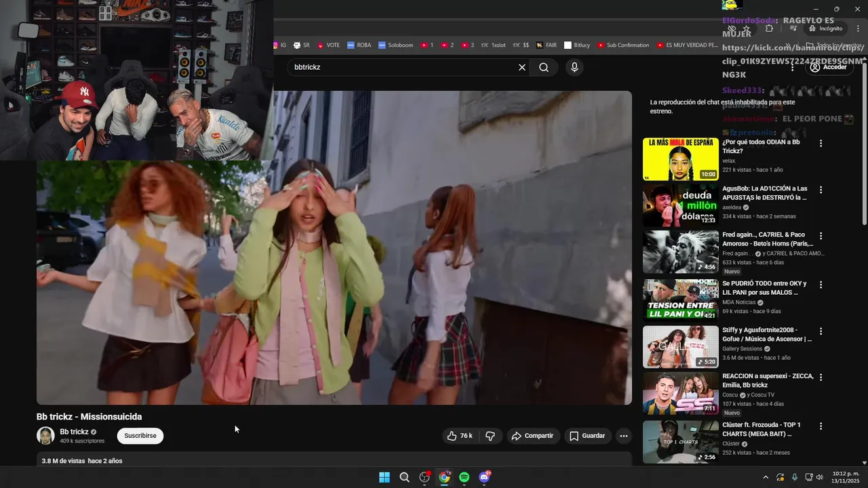Bookmark this page with star icon

point(746,28)
